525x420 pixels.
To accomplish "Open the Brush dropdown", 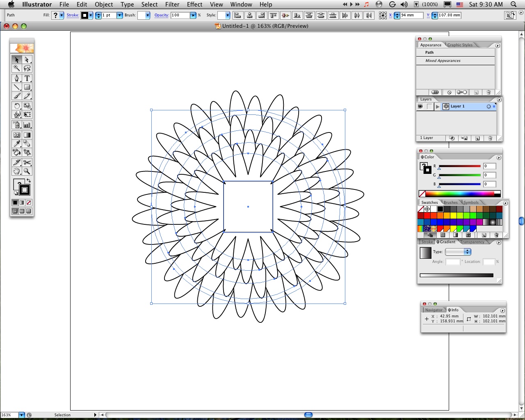I will pos(147,15).
